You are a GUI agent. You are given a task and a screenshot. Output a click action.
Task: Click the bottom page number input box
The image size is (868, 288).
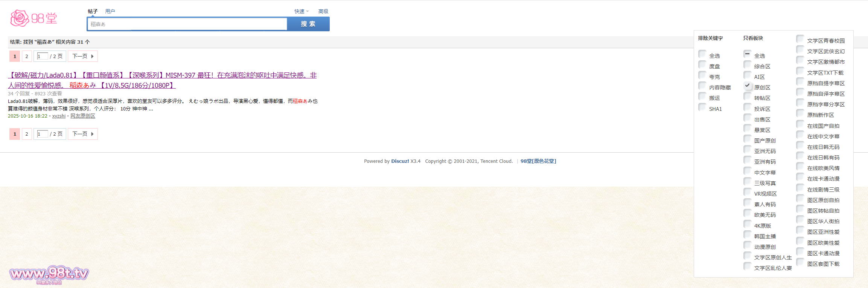pyautogui.click(x=43, y=134)
